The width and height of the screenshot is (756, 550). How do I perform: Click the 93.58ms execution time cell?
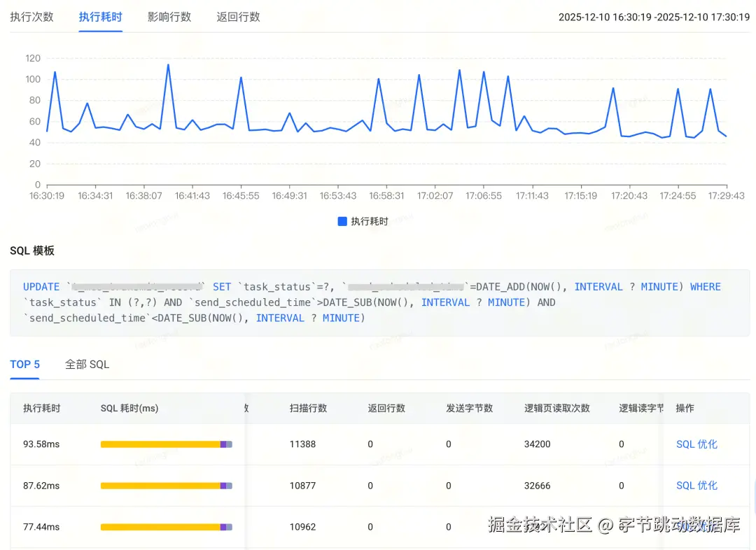click(41, 444)
